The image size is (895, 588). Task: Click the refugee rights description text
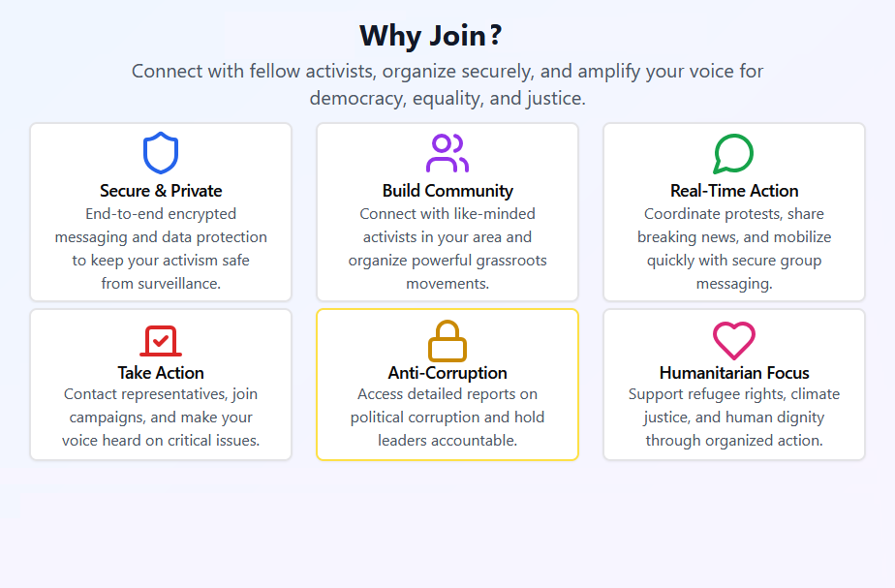click(734, 418)
